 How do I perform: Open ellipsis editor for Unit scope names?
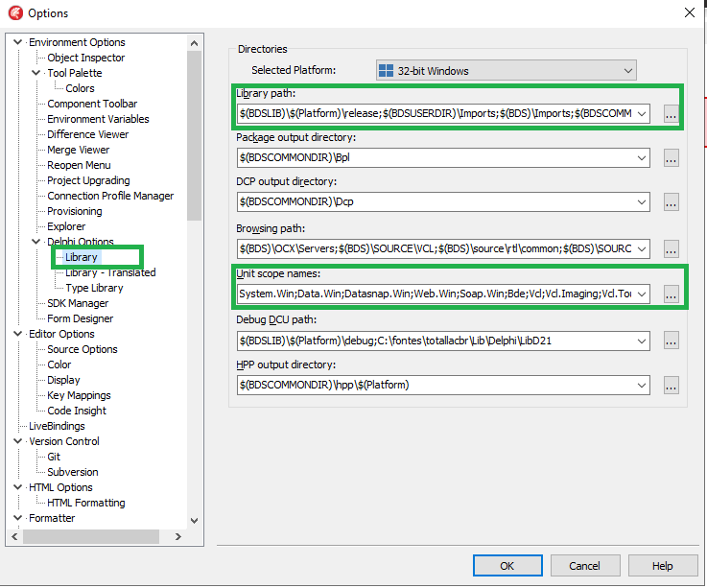(671, 294)
